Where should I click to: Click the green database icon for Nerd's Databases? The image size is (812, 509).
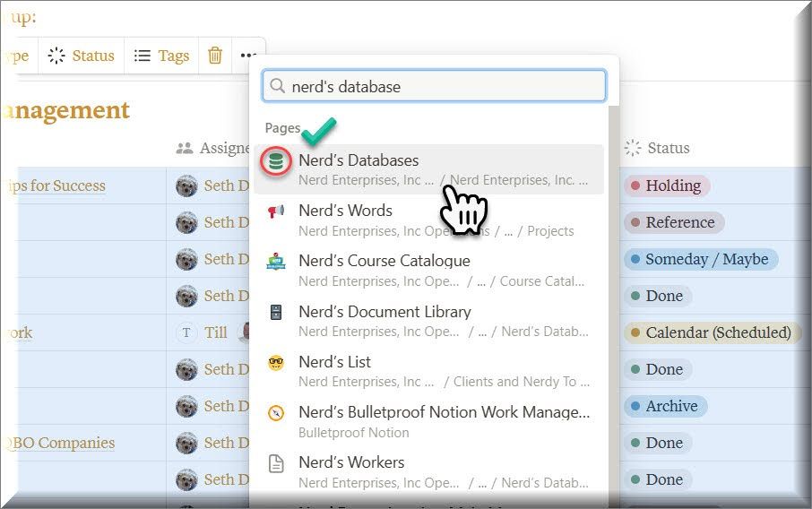(x=276, y=161)
